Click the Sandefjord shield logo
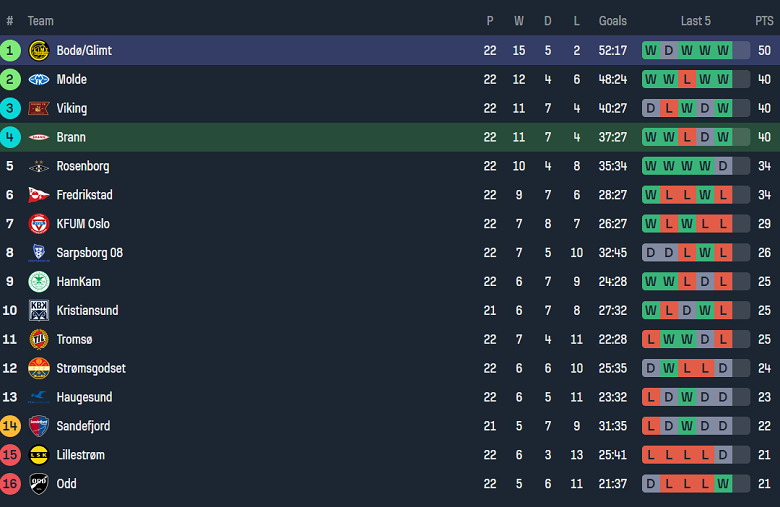The height and width of the screenshot is (507, 780). 39,426
